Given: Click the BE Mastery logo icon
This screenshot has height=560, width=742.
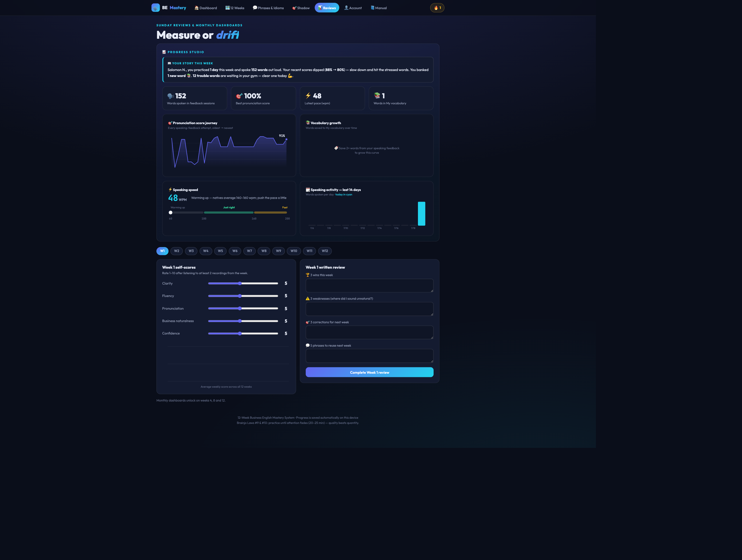Looking at the screenshot, I should [x=155, y=8].
